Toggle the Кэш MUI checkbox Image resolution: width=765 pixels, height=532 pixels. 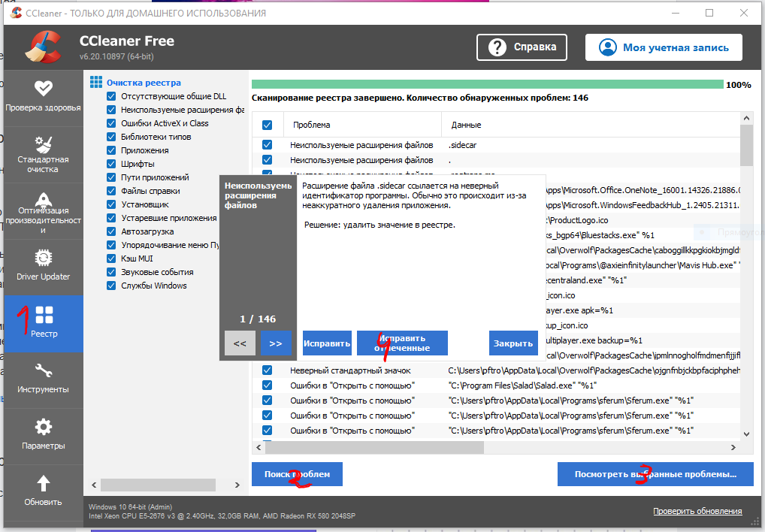[x=111, y=258]
